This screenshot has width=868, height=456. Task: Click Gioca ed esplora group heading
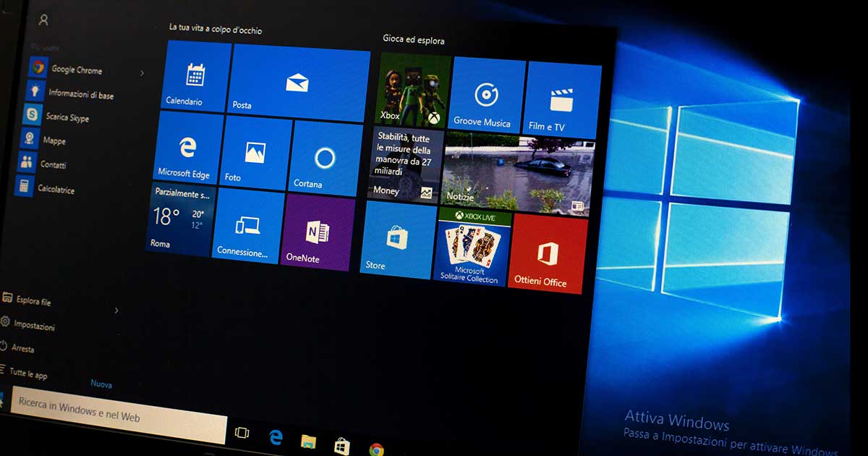coord(414,40)
